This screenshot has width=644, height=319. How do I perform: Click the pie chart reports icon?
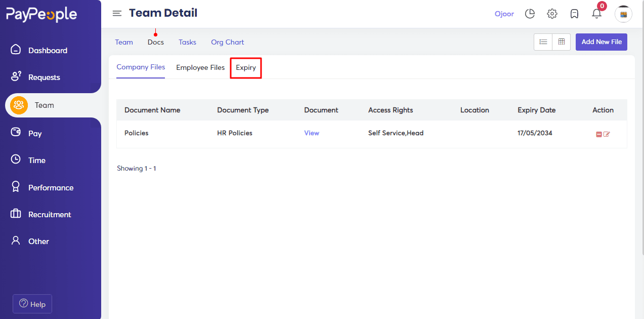tap(530, 14)
